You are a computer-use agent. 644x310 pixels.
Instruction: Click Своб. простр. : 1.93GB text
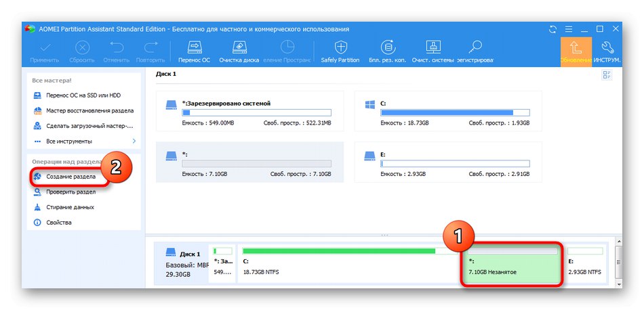click(x=499, y=123)
